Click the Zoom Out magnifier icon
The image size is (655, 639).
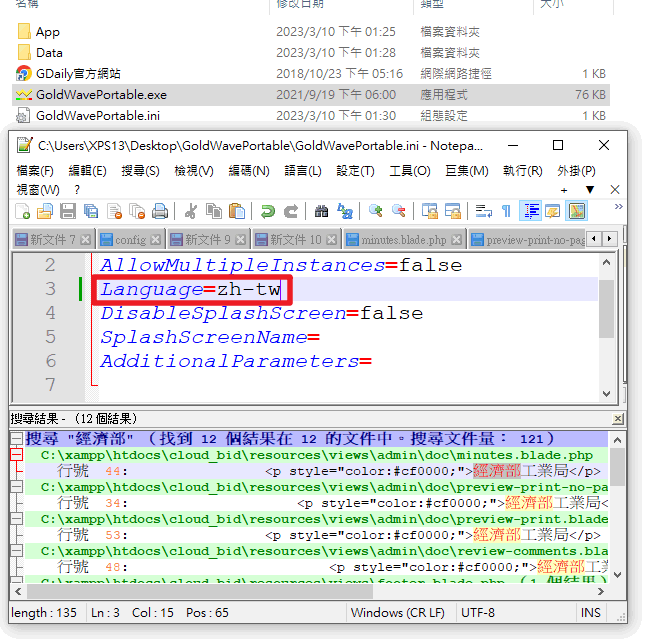399,211
